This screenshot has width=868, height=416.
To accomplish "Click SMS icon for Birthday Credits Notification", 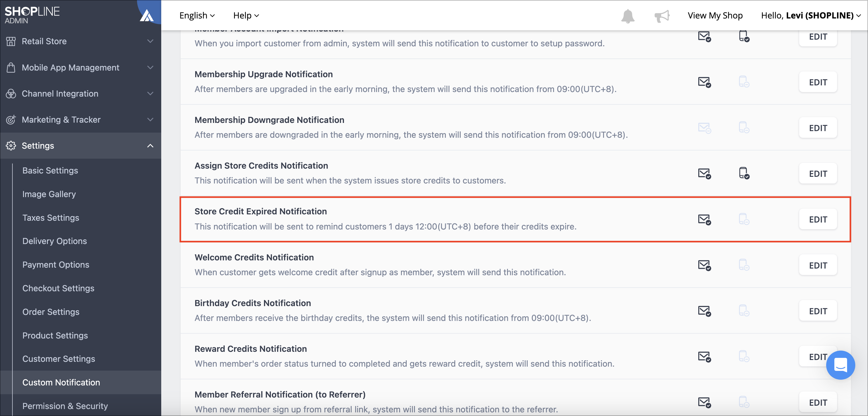I will click(x=744, y=311).
